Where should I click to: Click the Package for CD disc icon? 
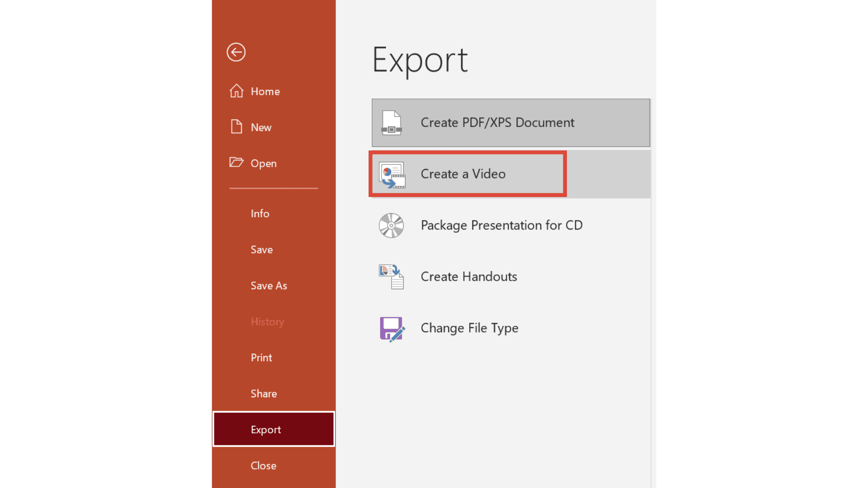click(x=392, y=225)
